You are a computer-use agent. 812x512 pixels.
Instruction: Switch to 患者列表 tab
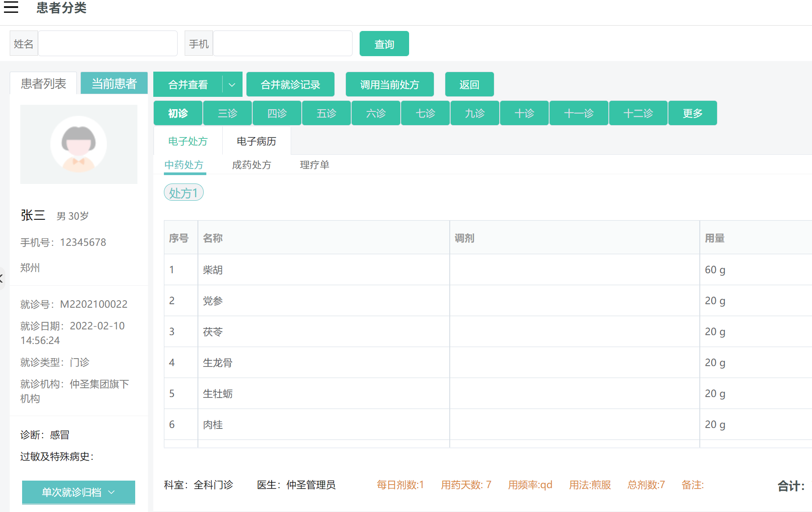[43, 83]
